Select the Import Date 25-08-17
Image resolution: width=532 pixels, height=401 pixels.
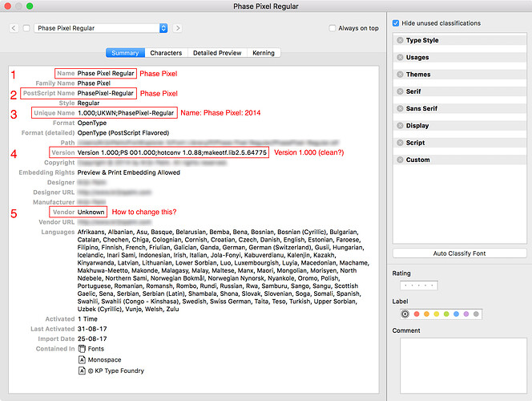(92, 338)
